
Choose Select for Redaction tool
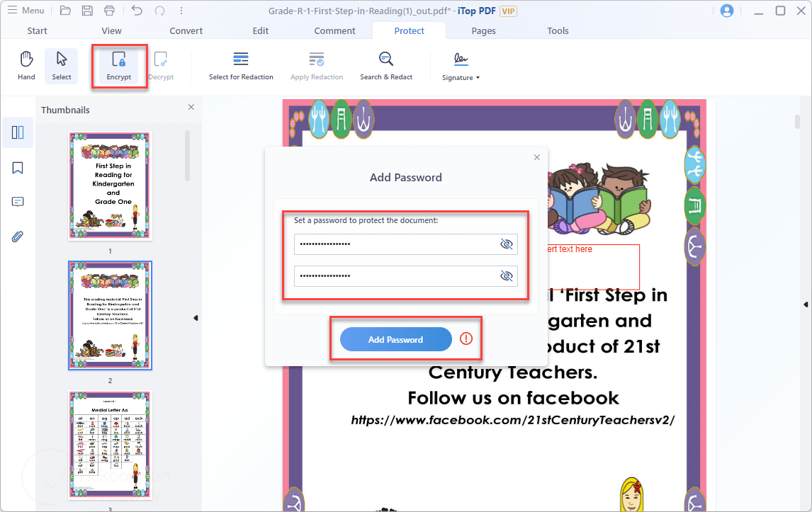point(241,65)
